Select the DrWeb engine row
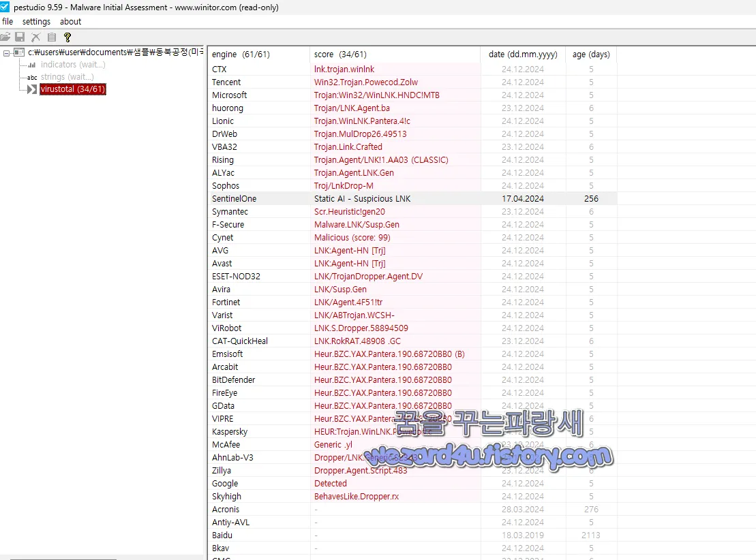 [412, 134]
